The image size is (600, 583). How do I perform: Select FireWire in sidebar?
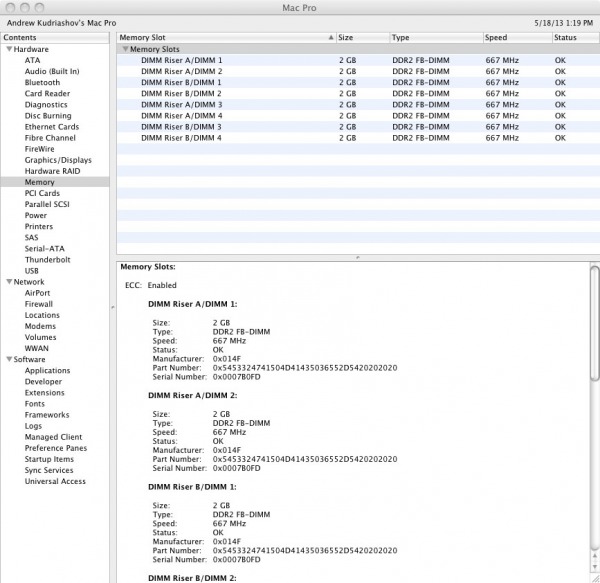(39, 149)
